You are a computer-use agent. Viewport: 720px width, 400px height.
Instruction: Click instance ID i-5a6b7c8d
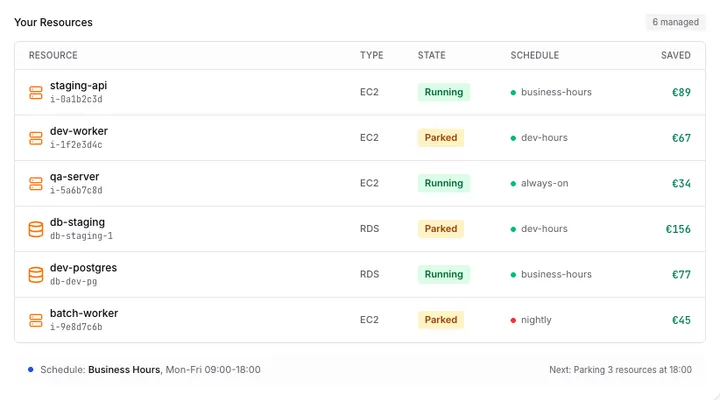[x=76, y=190]
